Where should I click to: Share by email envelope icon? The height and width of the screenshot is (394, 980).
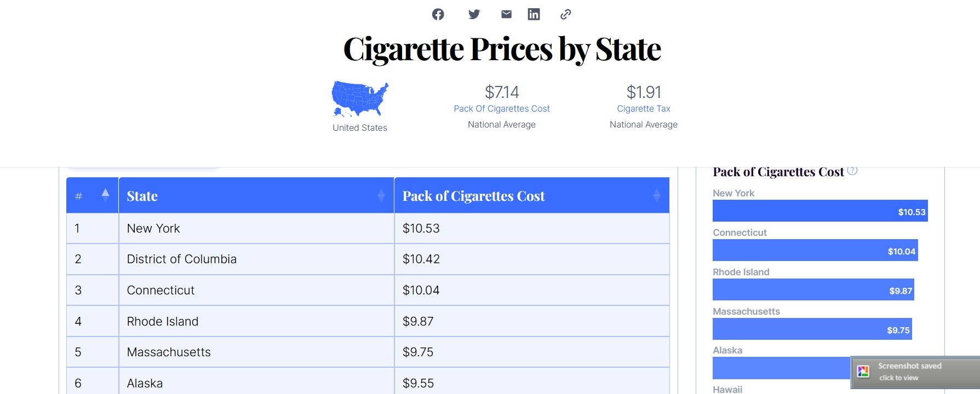click(506, 14)
